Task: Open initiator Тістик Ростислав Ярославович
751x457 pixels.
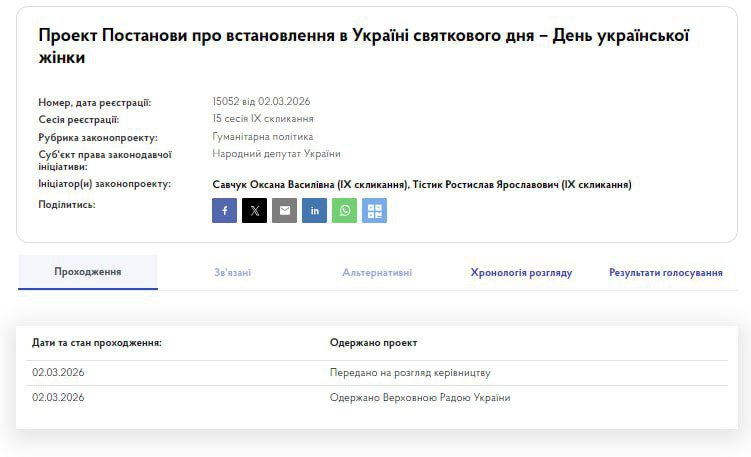Action: (x=523, y=185)
